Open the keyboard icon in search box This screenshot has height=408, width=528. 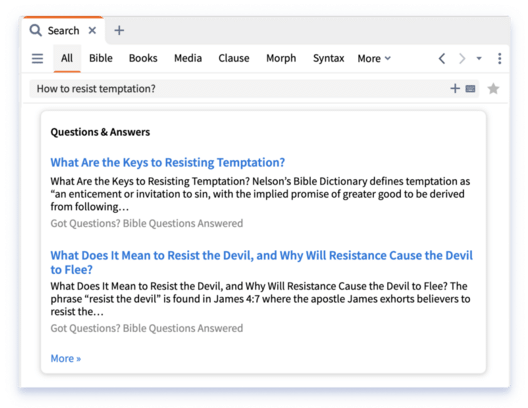[470, 89]
